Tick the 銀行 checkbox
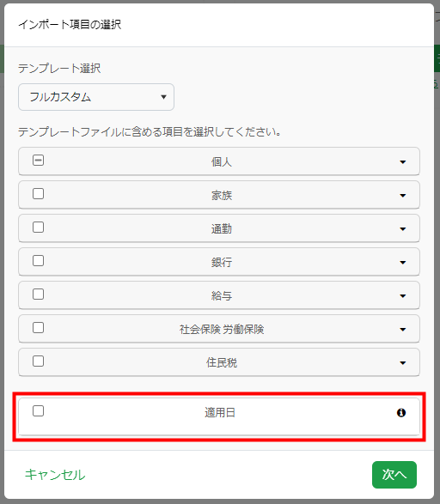 pyautogui.click(x=39, y=260)
